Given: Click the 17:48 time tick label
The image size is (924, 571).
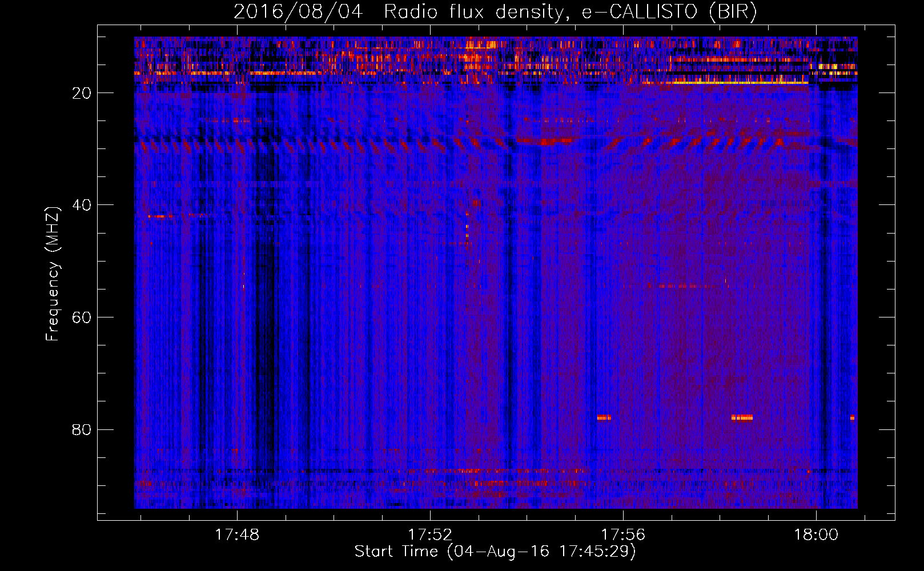Looking at the screenshot, I should click(x=236, y=534).
